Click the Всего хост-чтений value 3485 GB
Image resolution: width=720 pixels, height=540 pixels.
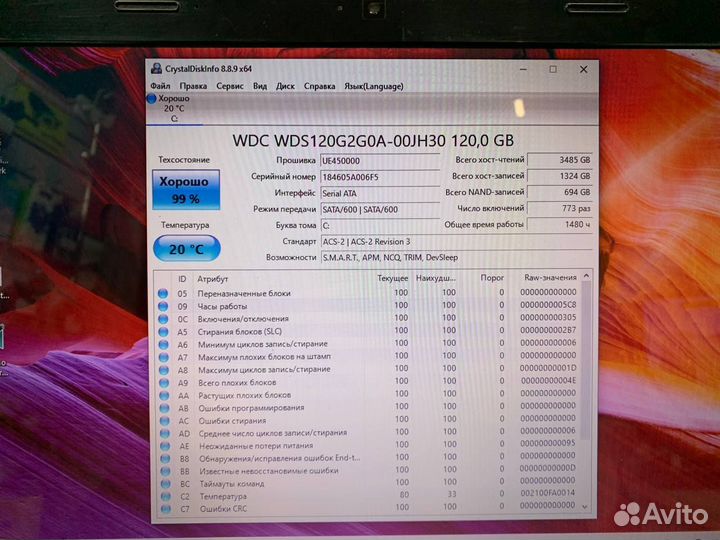coord(560,160)
